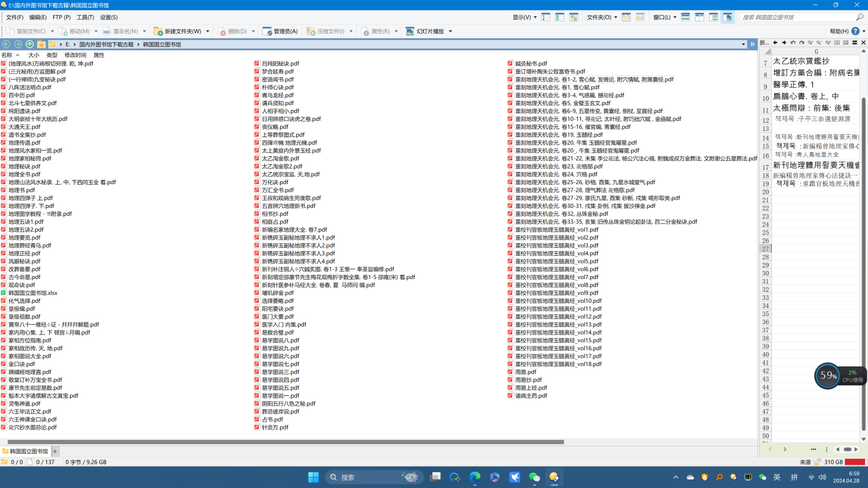Click the zoom-in magnifier in preview pane
Image resolution: width=868 pixels, height=488 pixels.
click(x=811, y=43)
